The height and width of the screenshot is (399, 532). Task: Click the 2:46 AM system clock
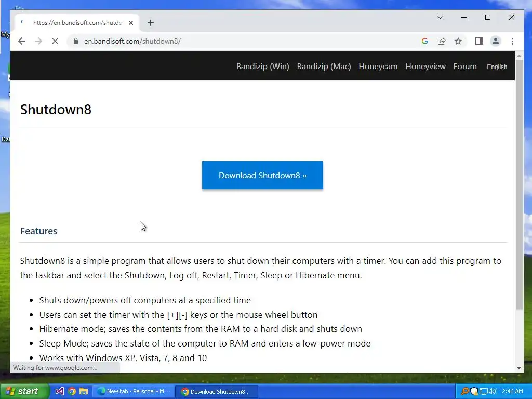[512, 391]
